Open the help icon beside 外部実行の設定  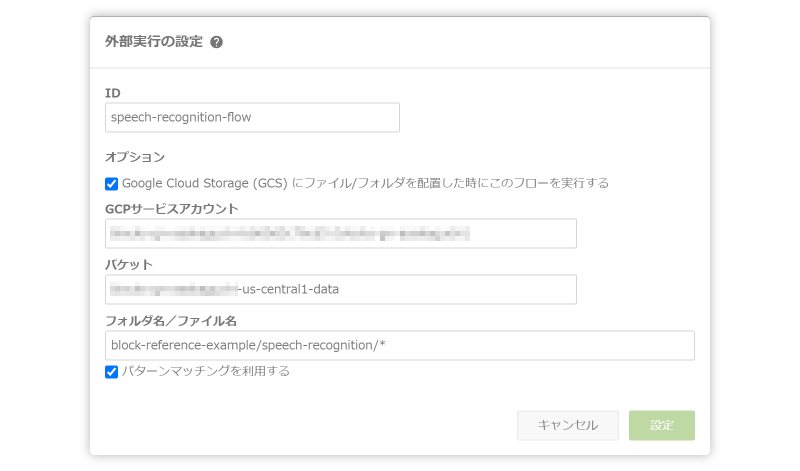[216, 42]
